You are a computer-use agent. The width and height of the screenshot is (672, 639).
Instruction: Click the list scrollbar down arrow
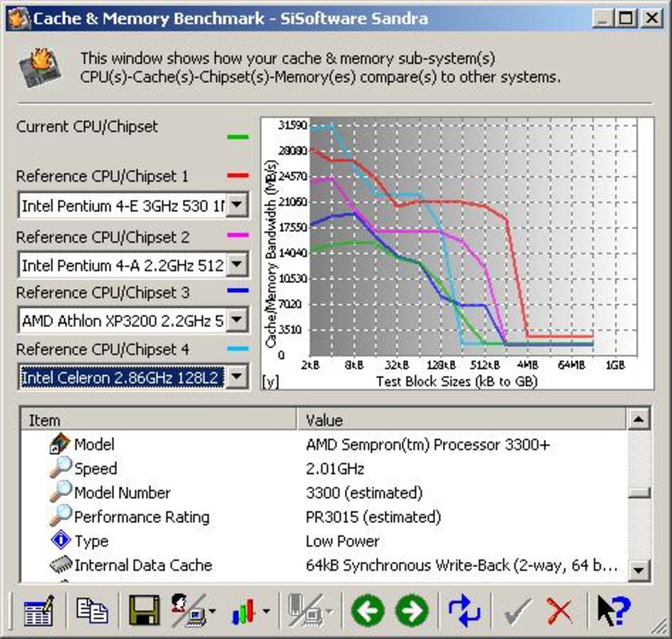(639, 570)
